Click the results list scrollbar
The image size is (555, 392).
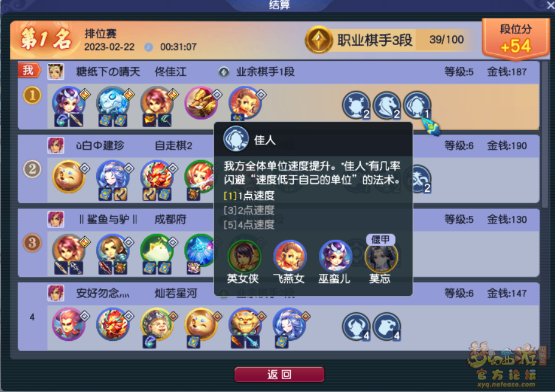(545, 135)
